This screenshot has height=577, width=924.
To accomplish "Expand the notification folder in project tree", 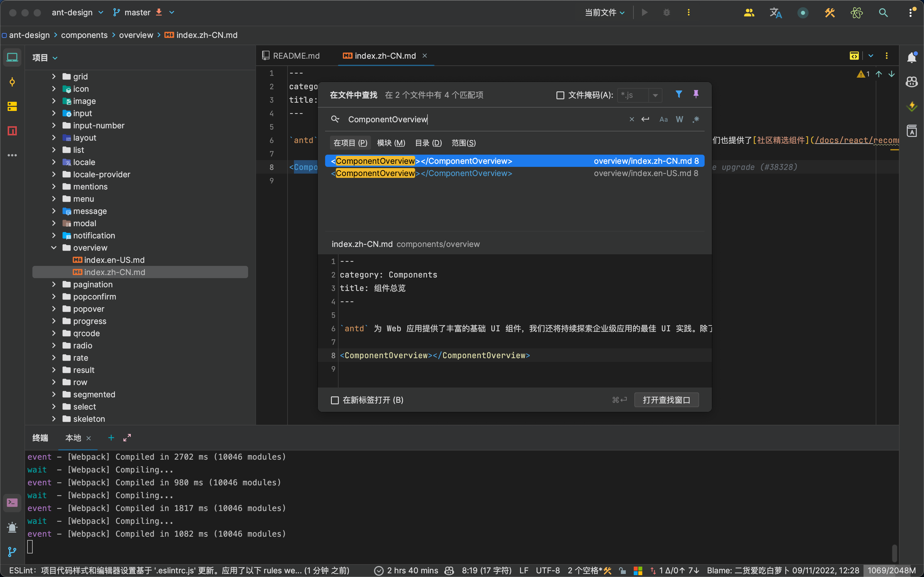I will pyautogui.click(x=54, y=235).
